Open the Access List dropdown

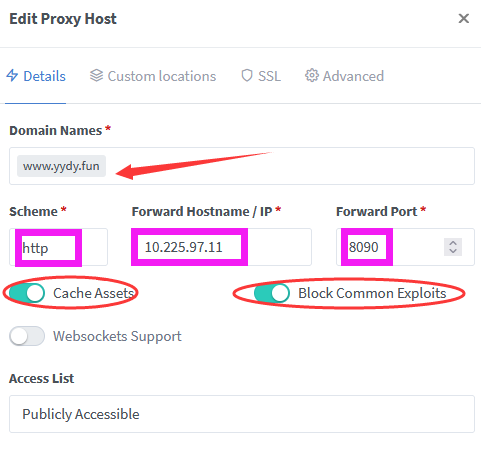click(x=242, y=414)
